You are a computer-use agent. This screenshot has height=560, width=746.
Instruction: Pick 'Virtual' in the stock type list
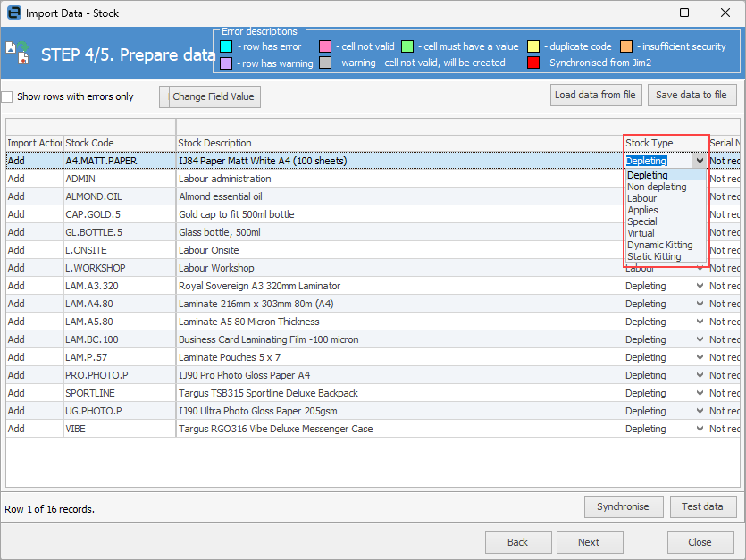pyautogui.click(x=641, y=233)
